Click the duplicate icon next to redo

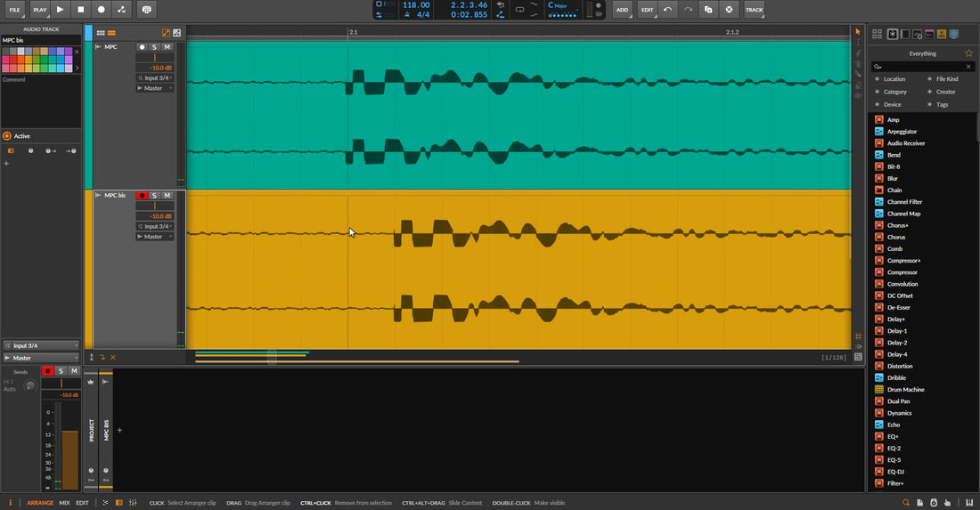[x=708, y=10]
